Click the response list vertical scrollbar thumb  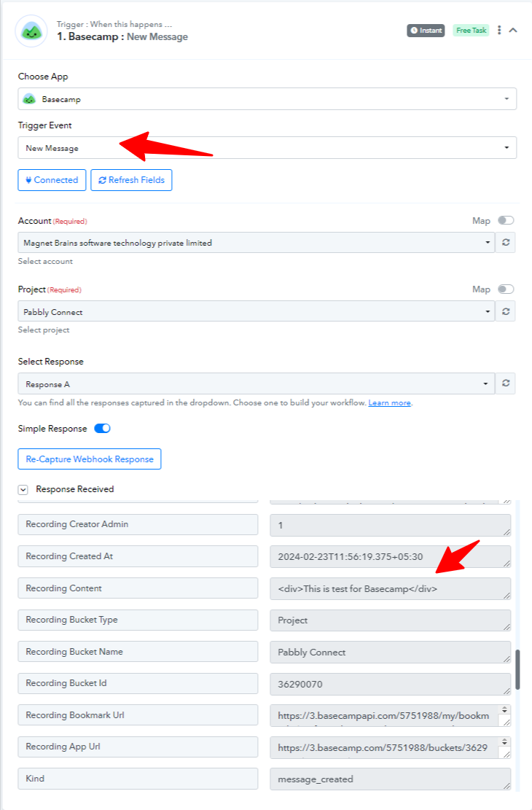pyautogui.click(x=517, y=669)
